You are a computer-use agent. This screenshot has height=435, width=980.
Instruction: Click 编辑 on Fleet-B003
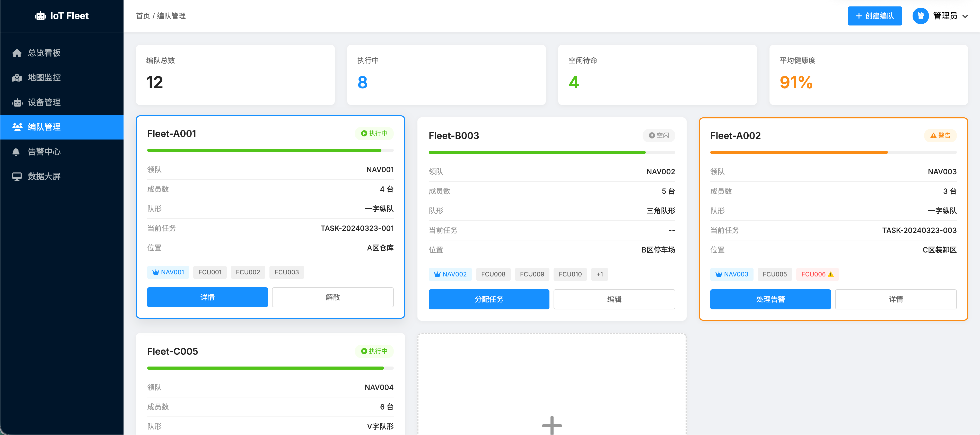click(614, 299)
